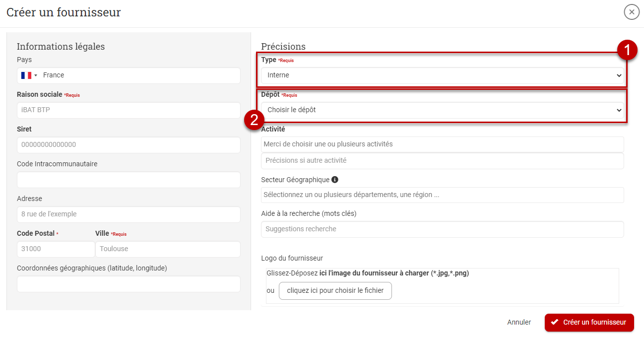The image size is (644, 338).
Task: Click the Code Postal field
Action: click(56, 249)
